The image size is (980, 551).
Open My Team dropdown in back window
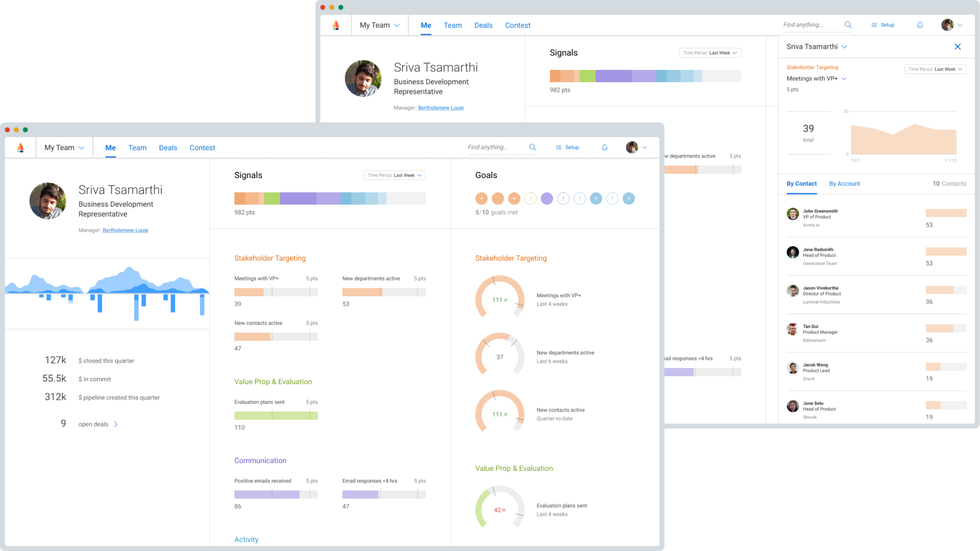tap(380, 25)
